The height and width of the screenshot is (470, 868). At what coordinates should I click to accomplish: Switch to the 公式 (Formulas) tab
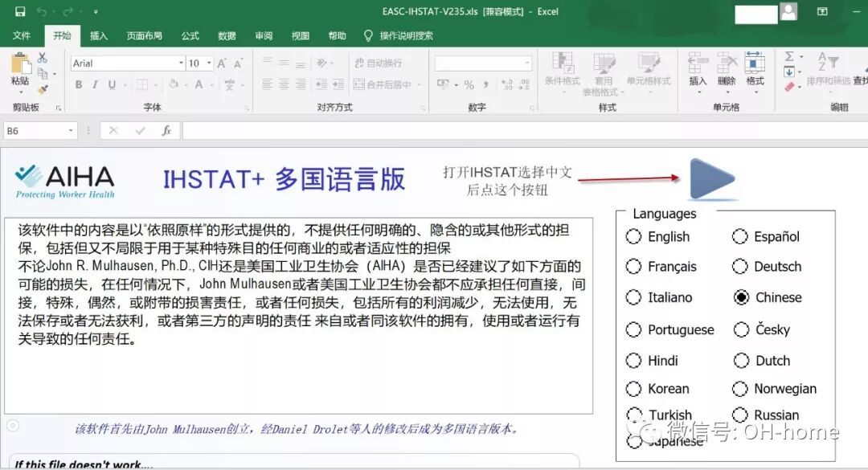(190, 35)
